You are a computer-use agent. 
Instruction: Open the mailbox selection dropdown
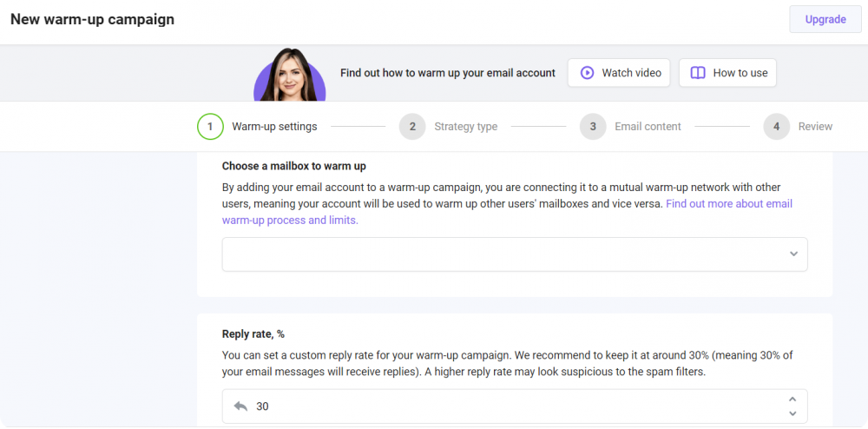point(515,254)
